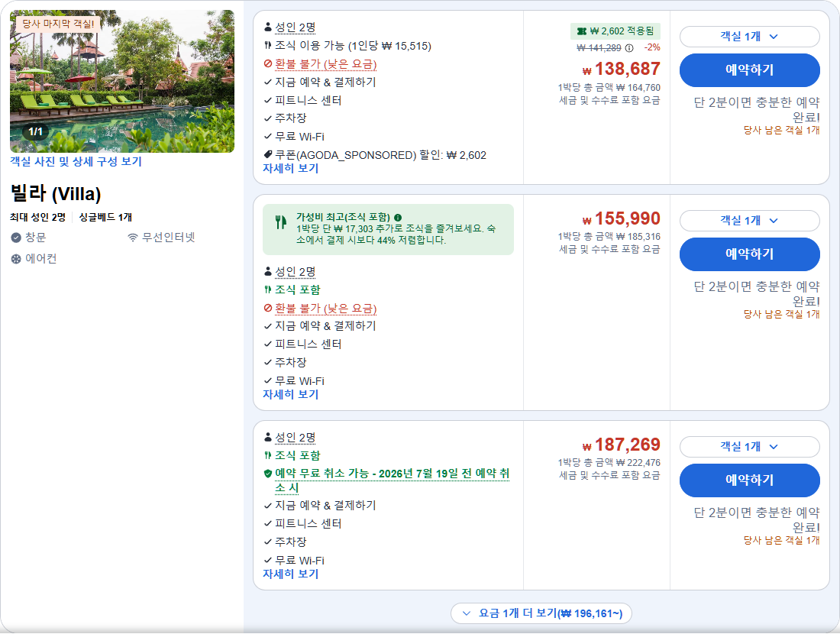Click non-refundable icon in ₩155,990 offer
This screenshot has width=840, height=634.
pos(268,308)
